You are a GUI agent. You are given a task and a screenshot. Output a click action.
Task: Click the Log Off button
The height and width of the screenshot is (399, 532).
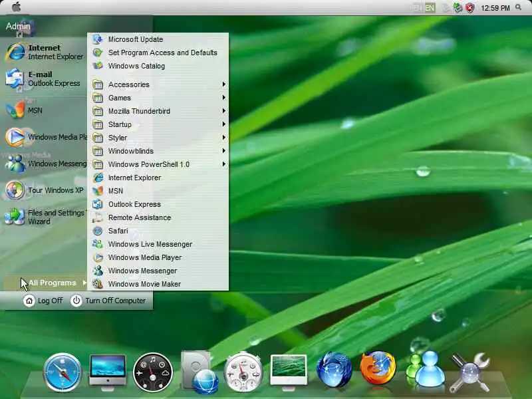43,301
